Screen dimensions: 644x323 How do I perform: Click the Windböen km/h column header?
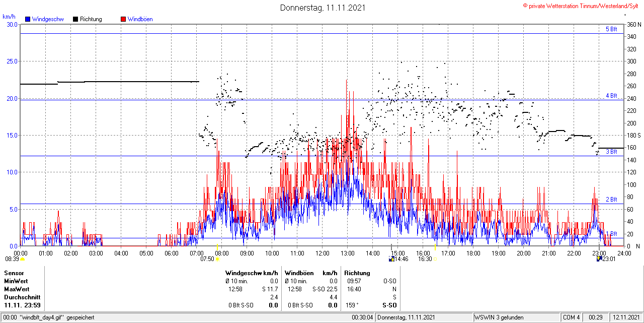pyautogui.click(x=311, y=273)
